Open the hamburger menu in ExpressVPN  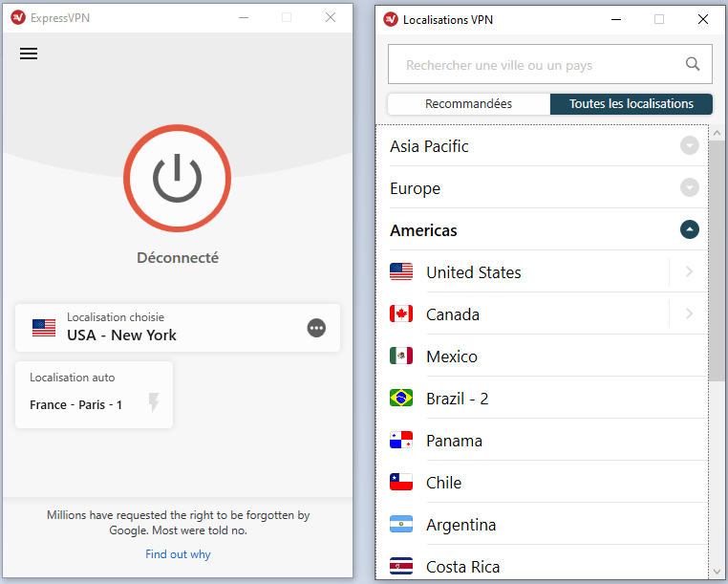29,54
